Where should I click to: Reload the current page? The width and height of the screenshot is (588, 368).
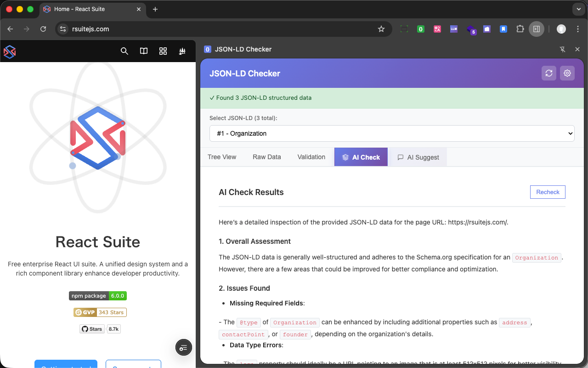[43, 29]
